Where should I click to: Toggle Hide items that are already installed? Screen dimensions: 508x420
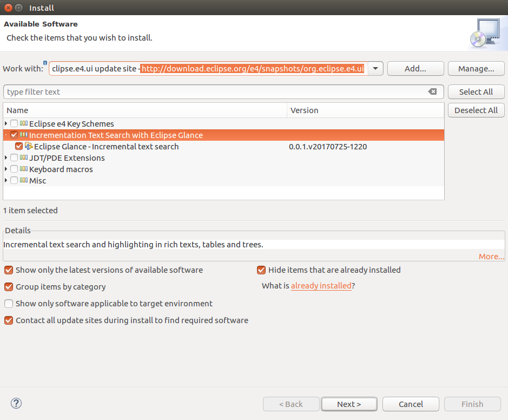[x=261, y=270]
